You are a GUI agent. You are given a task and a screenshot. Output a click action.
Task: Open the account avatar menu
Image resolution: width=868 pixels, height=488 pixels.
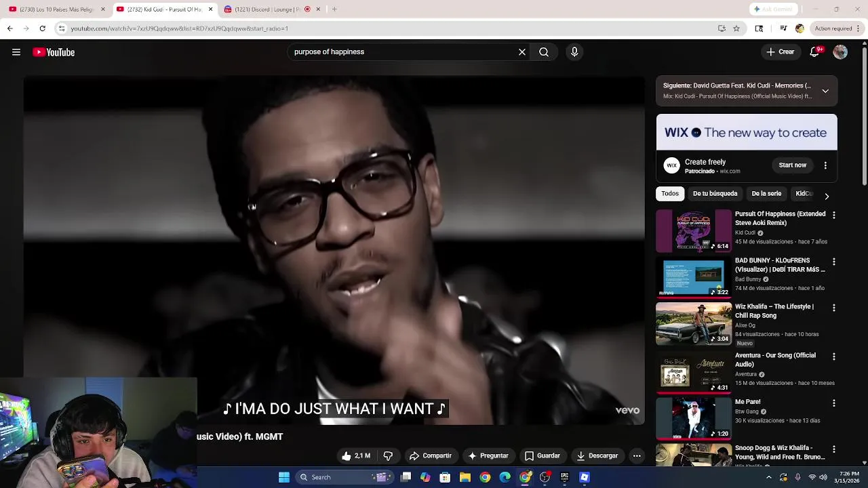click(840, 52)
